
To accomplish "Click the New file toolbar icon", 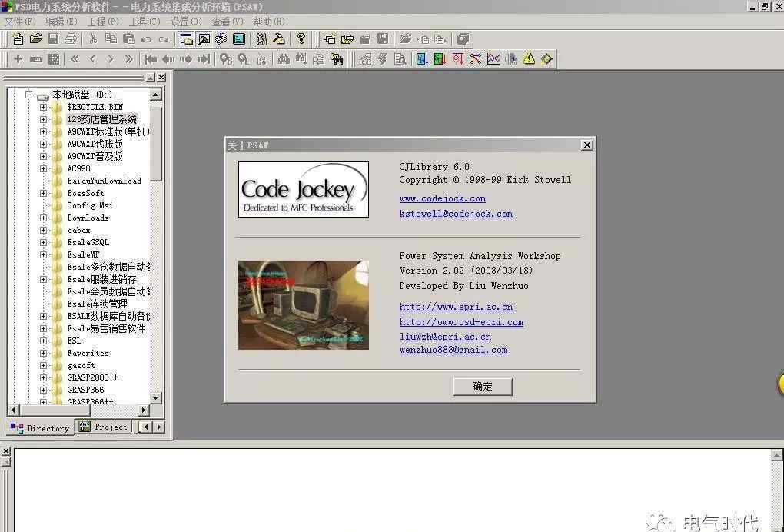I will [x=18, y=39].
